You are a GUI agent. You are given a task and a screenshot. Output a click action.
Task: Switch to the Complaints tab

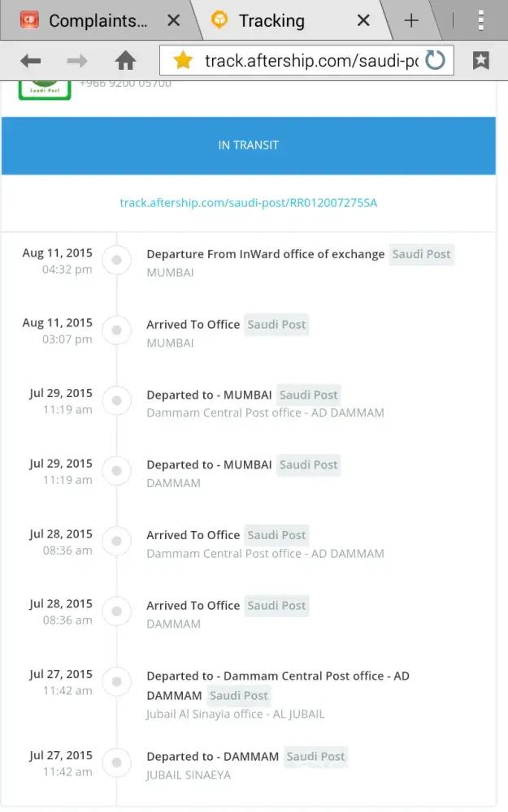pyautogui.click(x=89, y=20)
